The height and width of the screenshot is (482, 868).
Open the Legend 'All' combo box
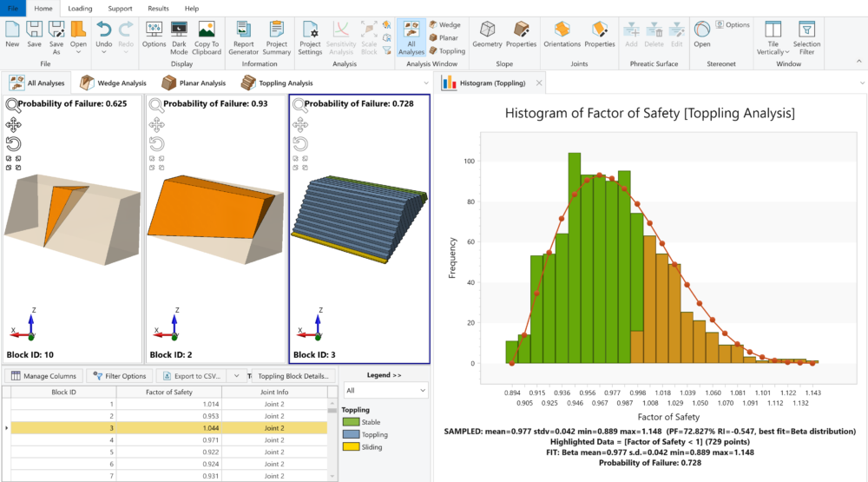click(385, 391)
